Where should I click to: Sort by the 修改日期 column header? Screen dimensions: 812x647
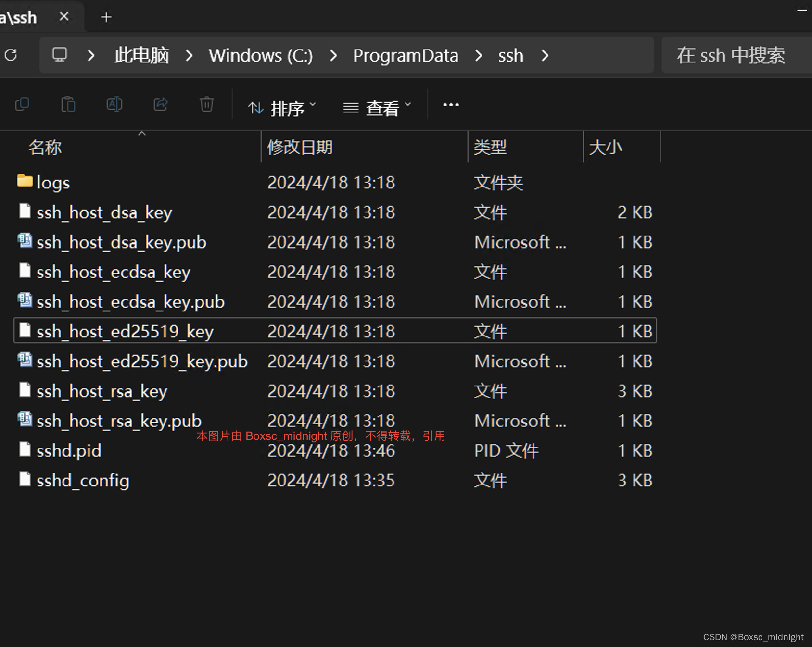click(300, 147)
